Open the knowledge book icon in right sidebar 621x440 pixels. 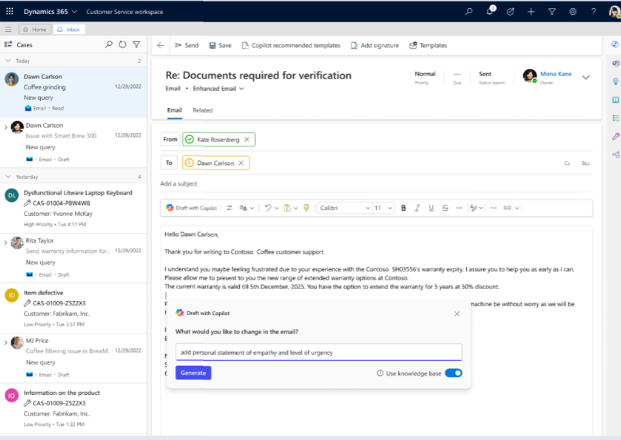pyautogui.click(x=615, y=100)
